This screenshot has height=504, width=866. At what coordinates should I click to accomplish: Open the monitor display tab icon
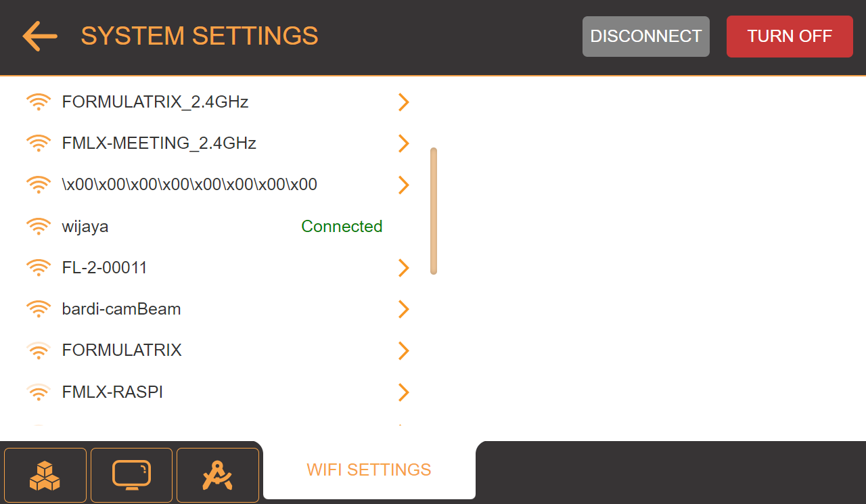point(131,475)
